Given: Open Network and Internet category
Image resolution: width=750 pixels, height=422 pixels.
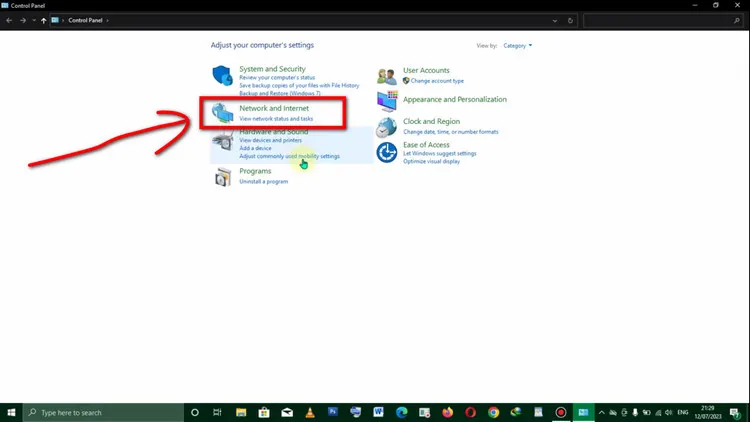Looking at the screenshot, I should 274,108.
